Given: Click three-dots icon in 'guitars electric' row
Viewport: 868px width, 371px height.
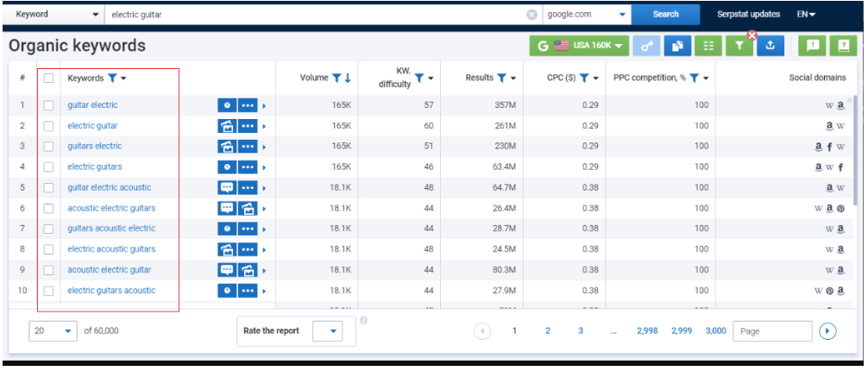Looking at the screenshot, I should click(x=248, y=146).
